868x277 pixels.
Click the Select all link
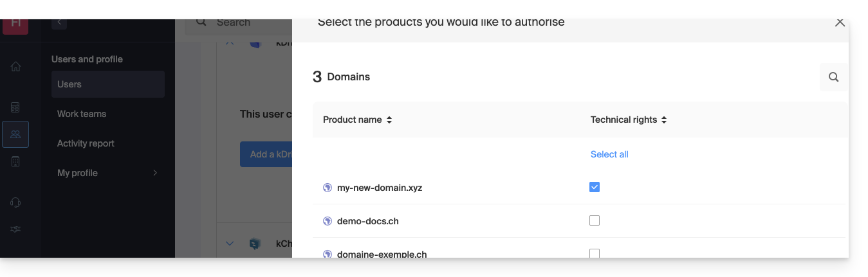pos(609,154)
